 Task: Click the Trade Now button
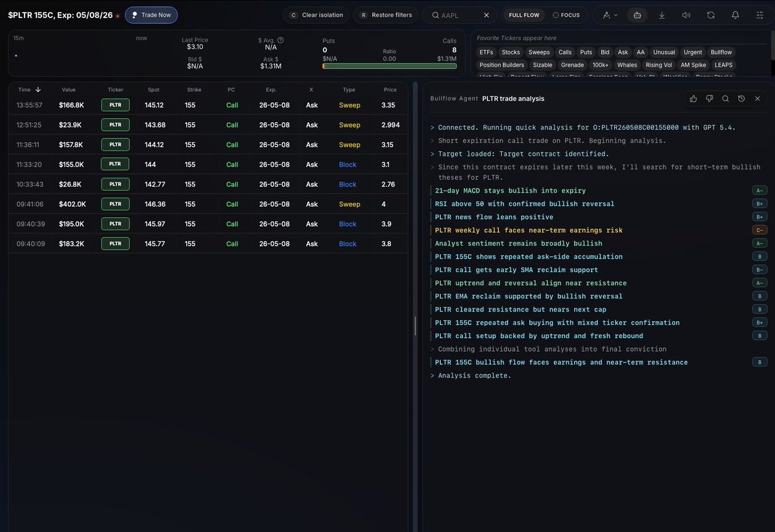coord(151,16)
